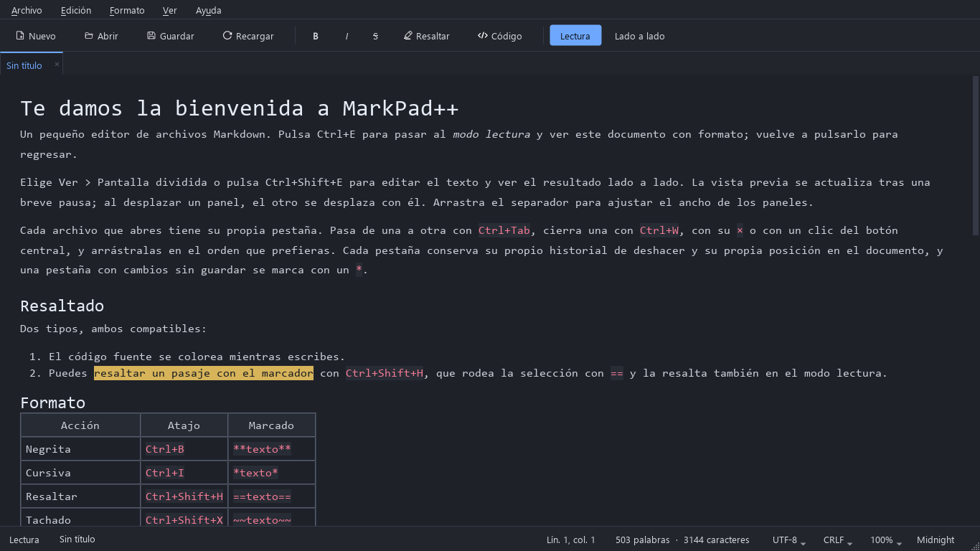This screenshot has height=551, width=980.
Task: Click the ==texto== markup cell
Action: click(x=272, y=496)
